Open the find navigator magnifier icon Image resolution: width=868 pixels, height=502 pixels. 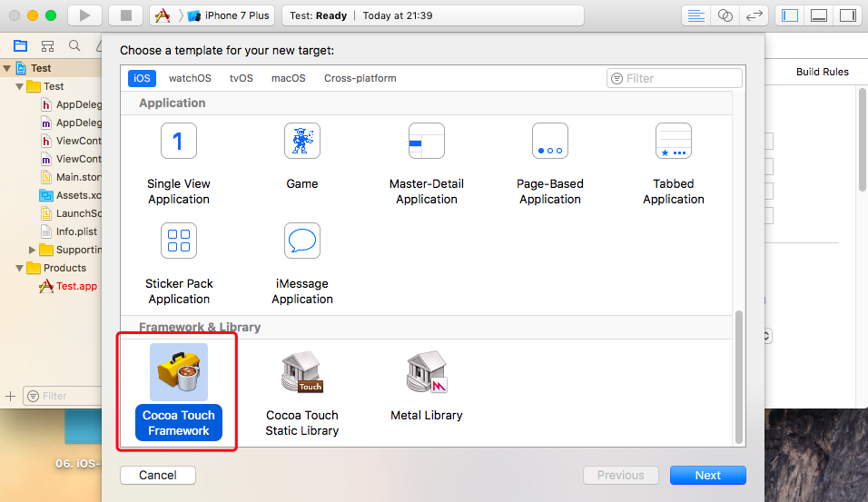[74, 46]
